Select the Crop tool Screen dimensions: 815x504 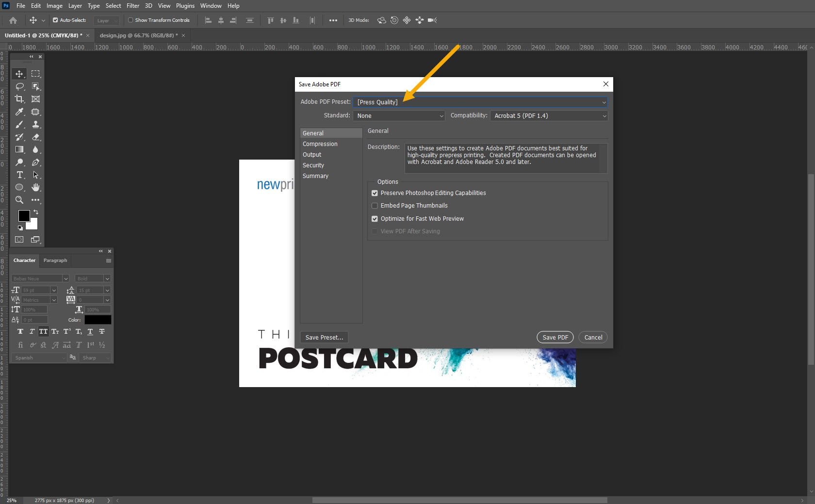pos(19,99)
